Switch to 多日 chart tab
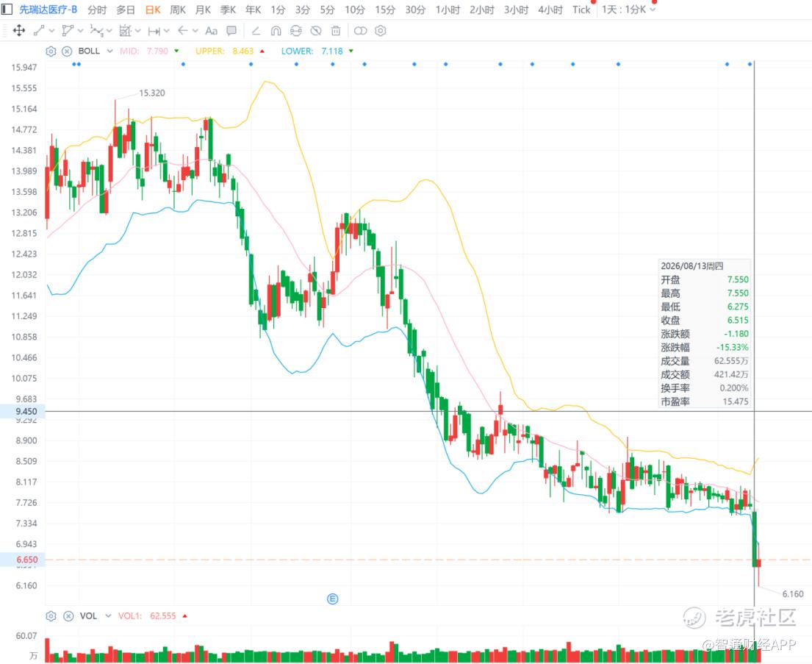Image resolution: width=812 pixels, height=664 pixels. 126,10
